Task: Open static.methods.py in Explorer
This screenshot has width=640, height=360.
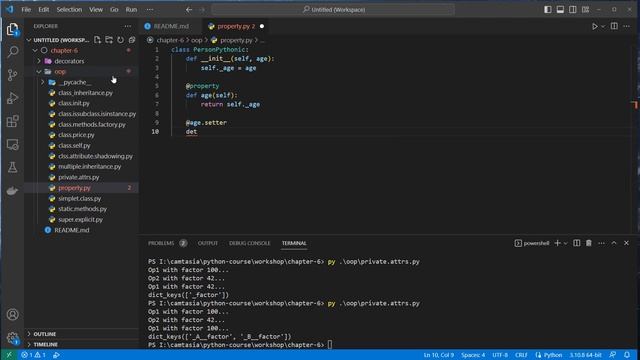Action: (x=82, y=209)
